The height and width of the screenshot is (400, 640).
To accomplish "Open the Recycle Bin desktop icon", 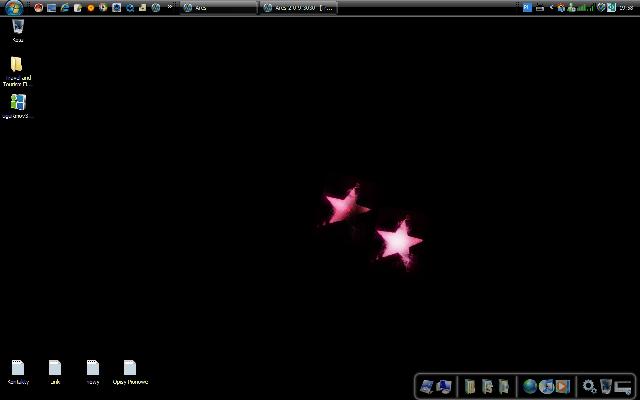I will (x=17, y=28).
